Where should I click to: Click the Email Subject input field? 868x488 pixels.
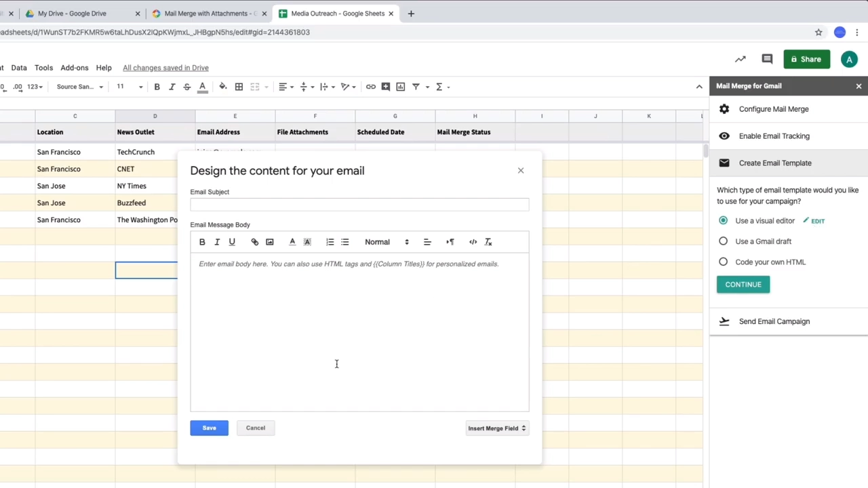coord(359,204)
